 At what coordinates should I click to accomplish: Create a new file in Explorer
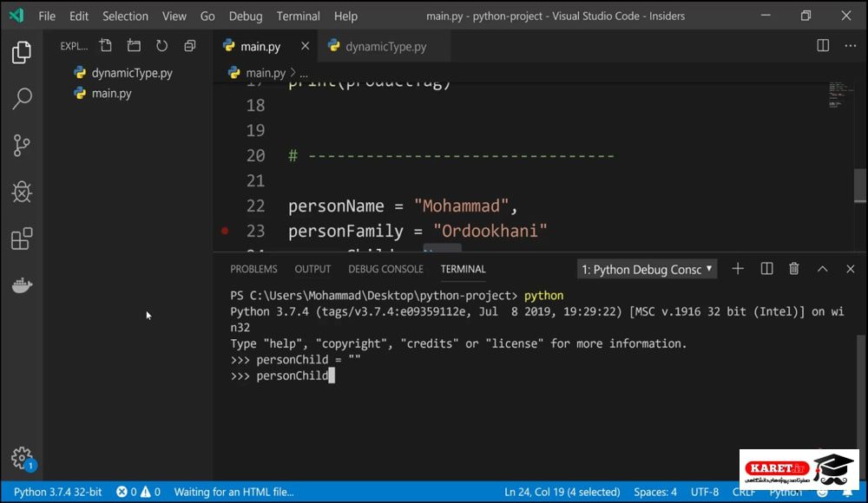coord(105,45)
